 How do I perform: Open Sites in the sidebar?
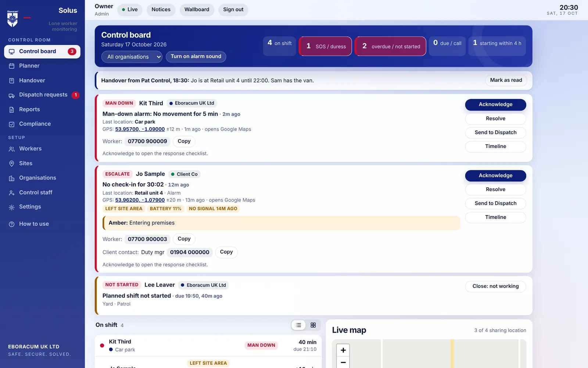[x=42, y=163]
